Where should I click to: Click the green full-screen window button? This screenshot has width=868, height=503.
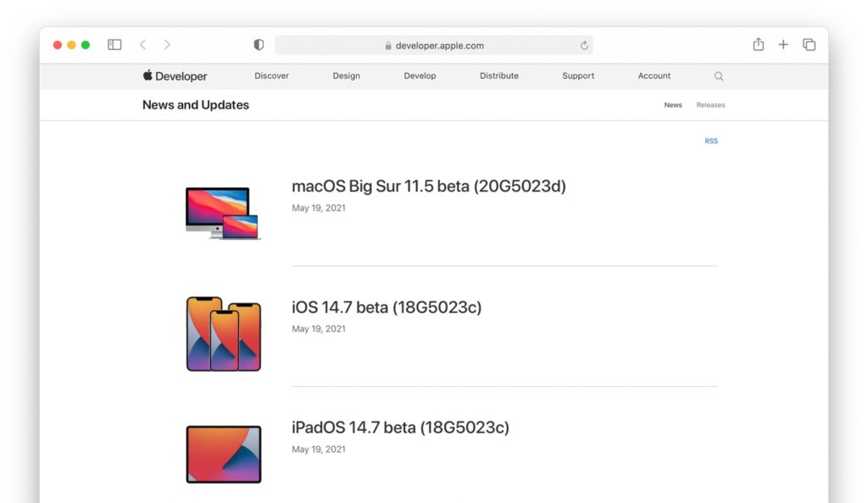86,45
